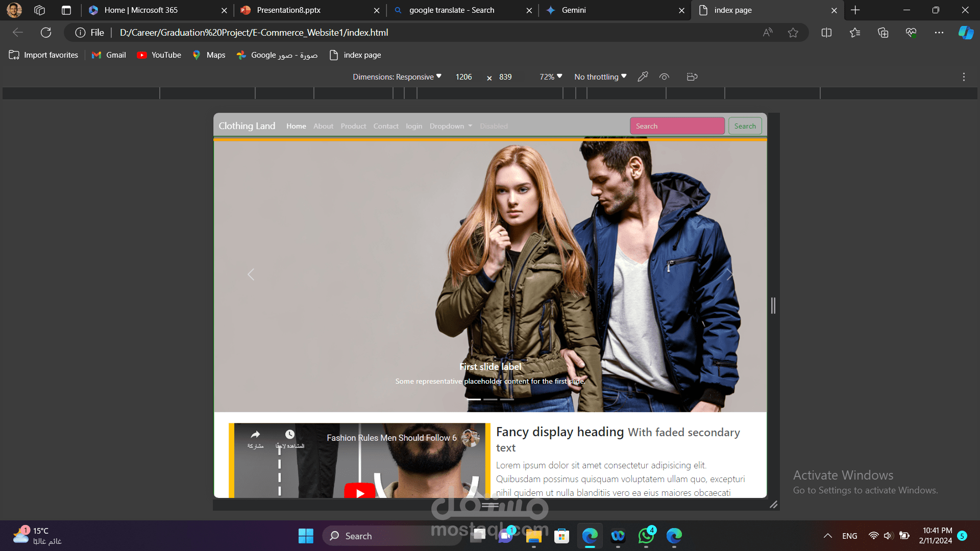
Task: Open the index page bookmark
Action: pyautogui.click(x=355, y=55)
